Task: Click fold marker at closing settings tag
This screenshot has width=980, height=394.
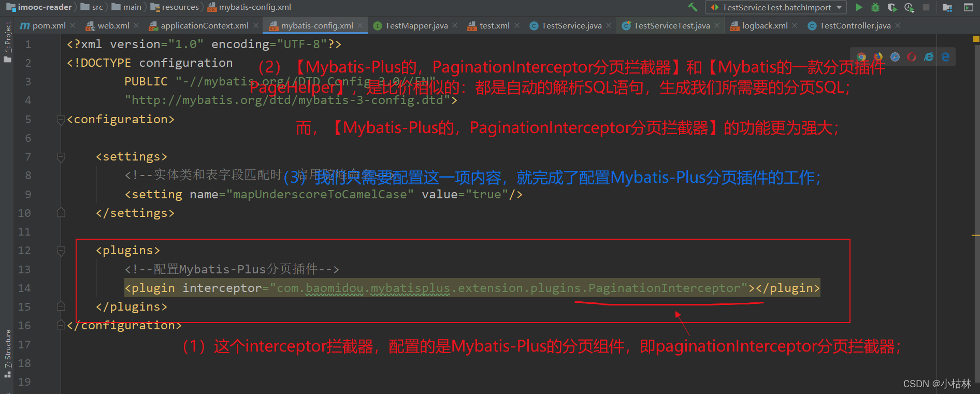Action: click(61, 213)
